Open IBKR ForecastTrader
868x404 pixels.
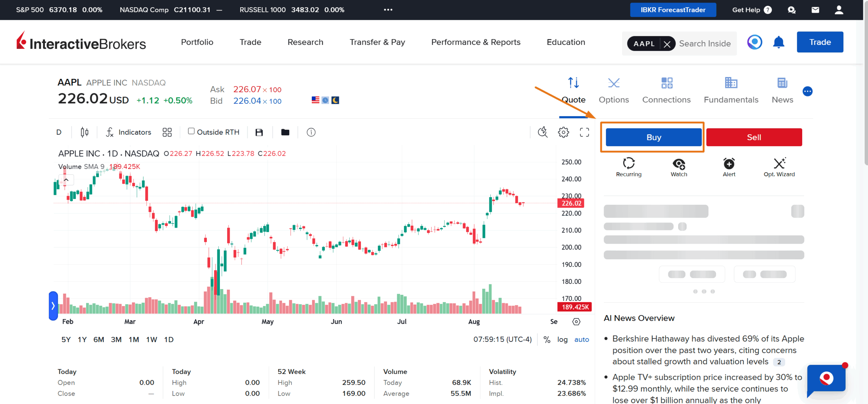tap(673, 10)
